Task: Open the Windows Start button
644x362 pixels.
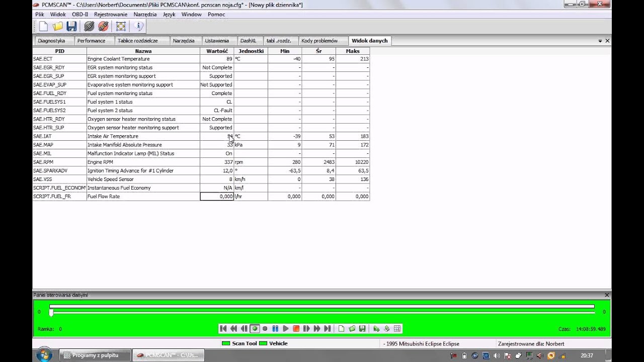Action: 44,355
